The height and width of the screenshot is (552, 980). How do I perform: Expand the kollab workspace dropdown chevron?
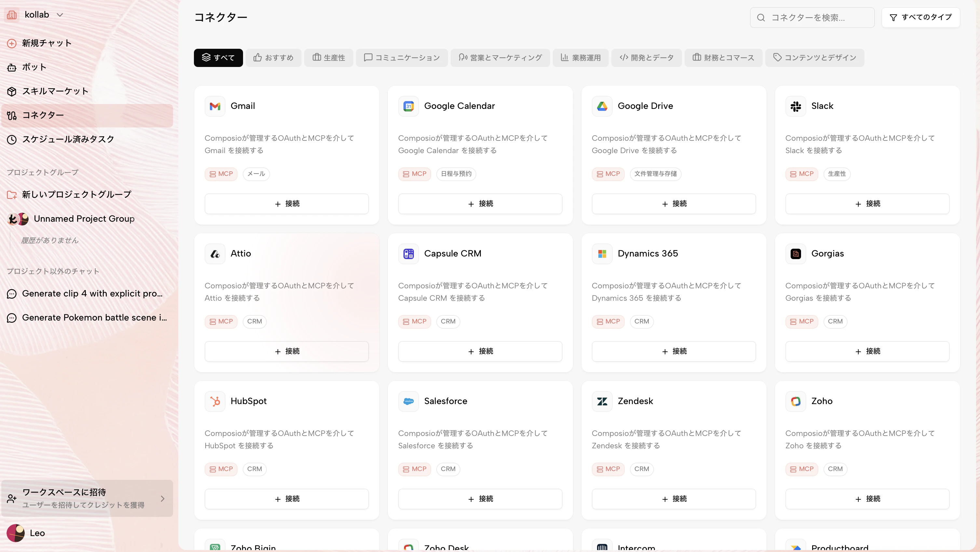60,15
